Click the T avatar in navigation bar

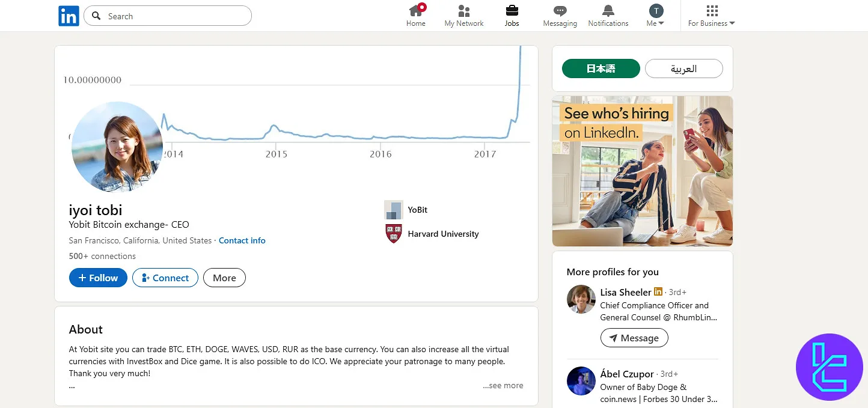[656, 11]
